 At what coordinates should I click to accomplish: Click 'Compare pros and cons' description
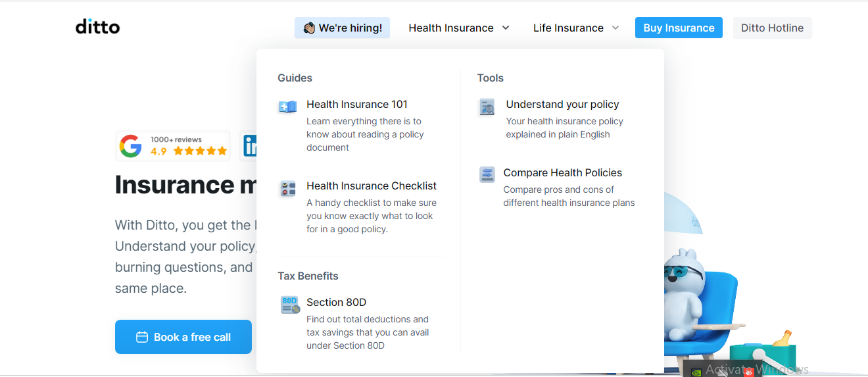[x=569, y=196]
